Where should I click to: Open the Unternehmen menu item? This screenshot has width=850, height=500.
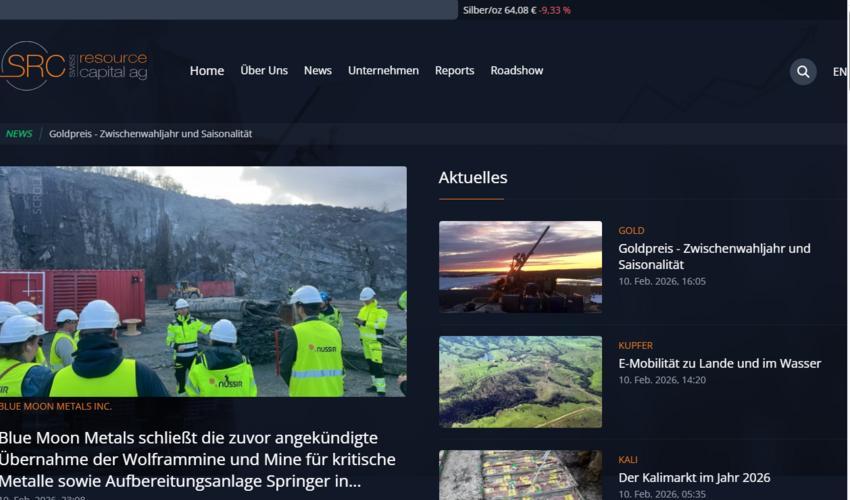point(383,70)
